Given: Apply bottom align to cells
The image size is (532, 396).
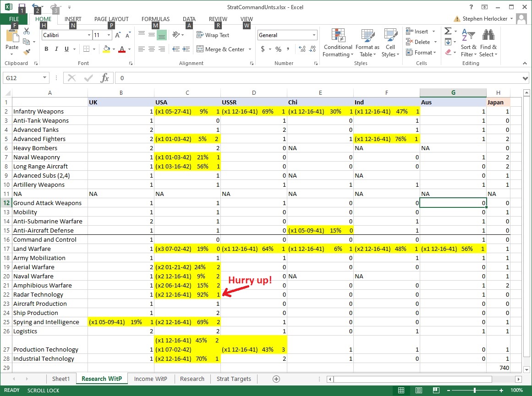Looking at the screenshot, I should pos(162,35).
